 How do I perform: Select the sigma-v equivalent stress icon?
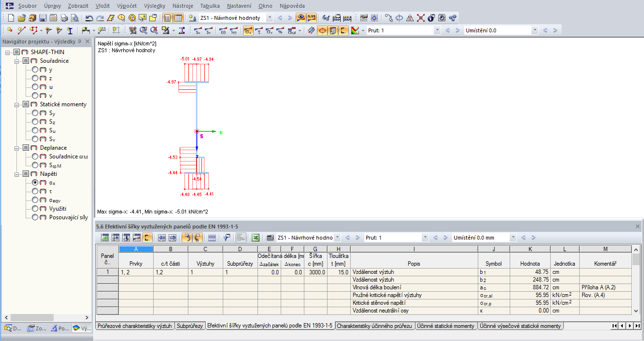270,30
